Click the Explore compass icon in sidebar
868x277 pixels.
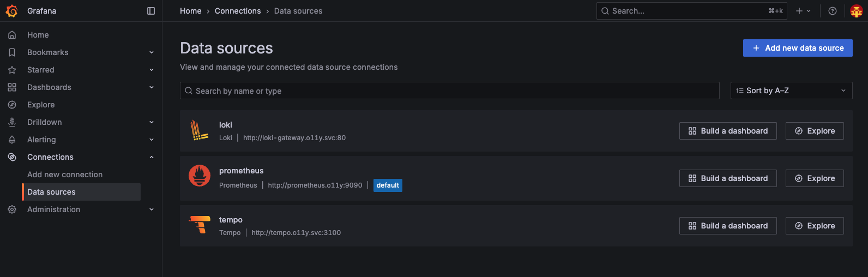point(12,105)
